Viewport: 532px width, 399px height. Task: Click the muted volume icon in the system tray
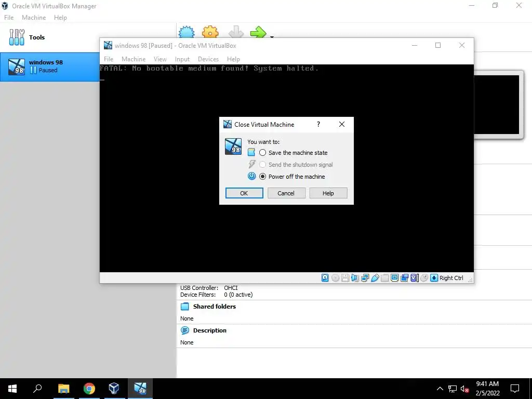pyautogui.click(x=464, y=389)
